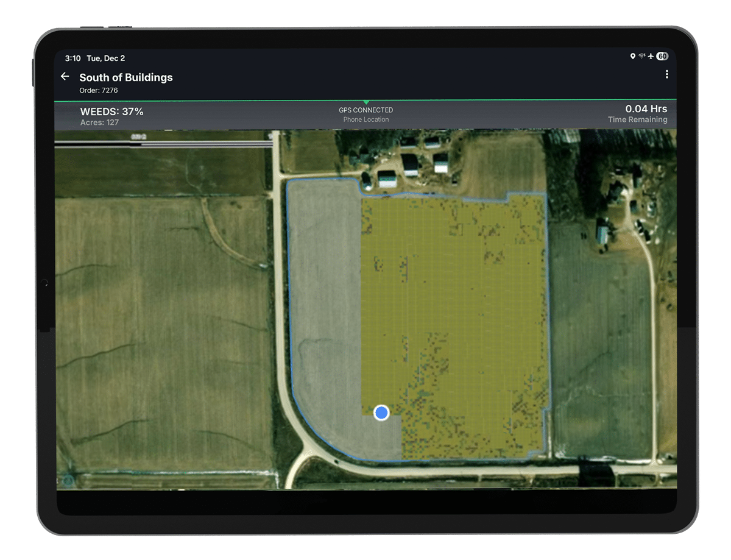The width and height of the screenshot is (731, 560).
Task: Tap the Acres: 127 text
Action: pos(99,122)
